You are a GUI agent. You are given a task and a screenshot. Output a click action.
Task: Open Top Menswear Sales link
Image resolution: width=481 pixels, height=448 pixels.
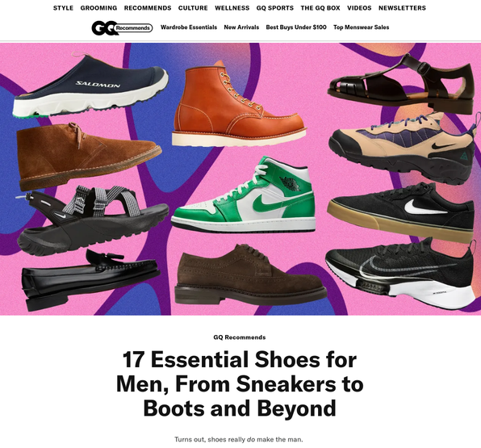pyautogui.click(x=361, y=27)
